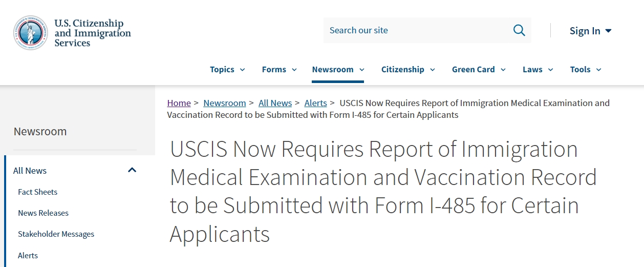This screenshot has width=644, height=267.
Task: Open the Tools menu
Action: coord(586,70)
